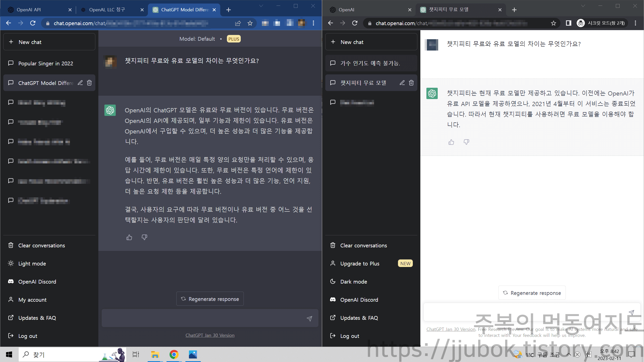Open Clear conversations in the left sidebar

coord(41,245)
